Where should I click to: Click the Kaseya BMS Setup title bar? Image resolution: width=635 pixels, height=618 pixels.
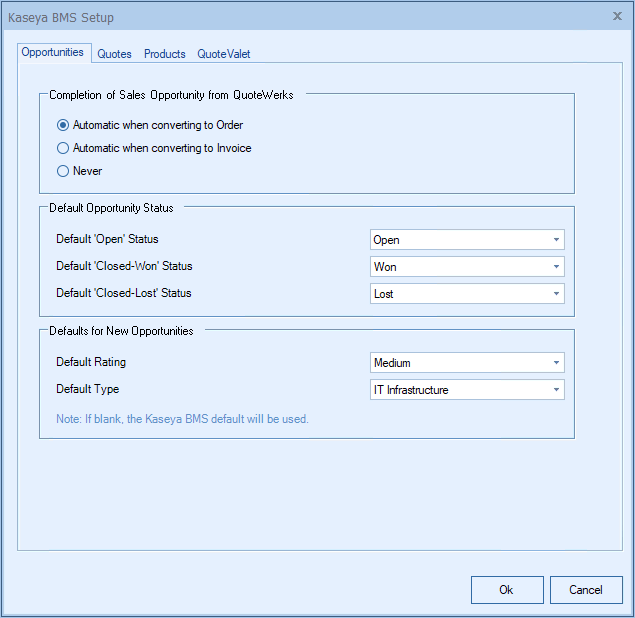300,17
